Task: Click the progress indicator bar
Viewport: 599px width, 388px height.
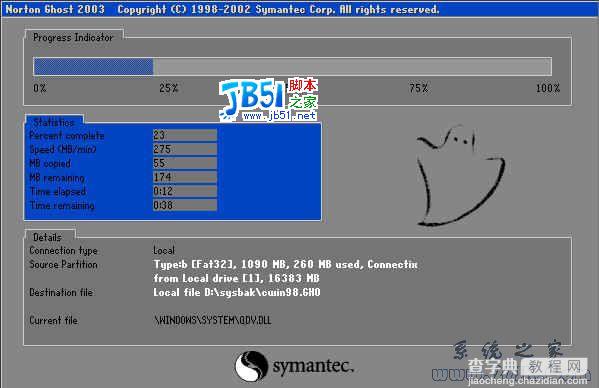Action: click(x=292, y=66)
